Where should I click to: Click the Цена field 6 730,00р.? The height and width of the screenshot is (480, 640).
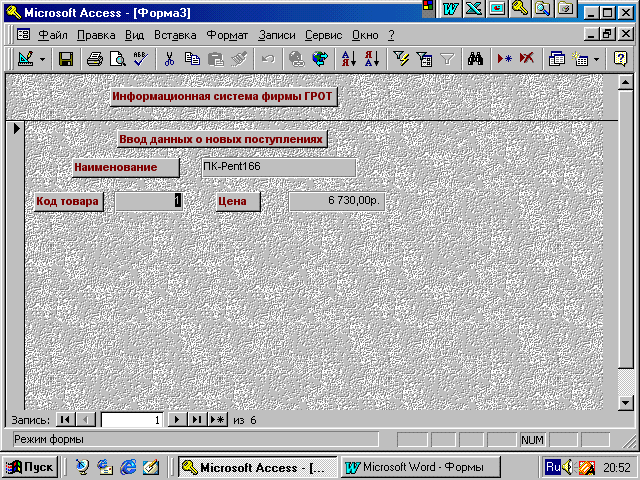pos(337,201)
